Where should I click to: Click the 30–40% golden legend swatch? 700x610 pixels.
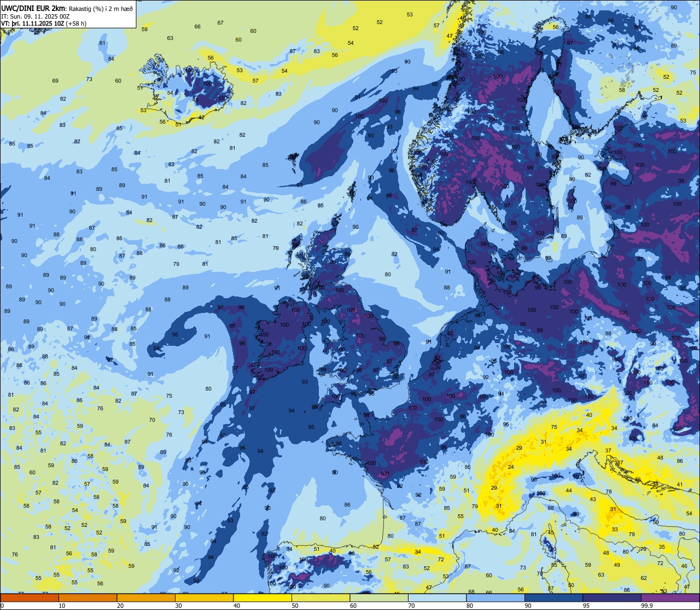(204, 598)
